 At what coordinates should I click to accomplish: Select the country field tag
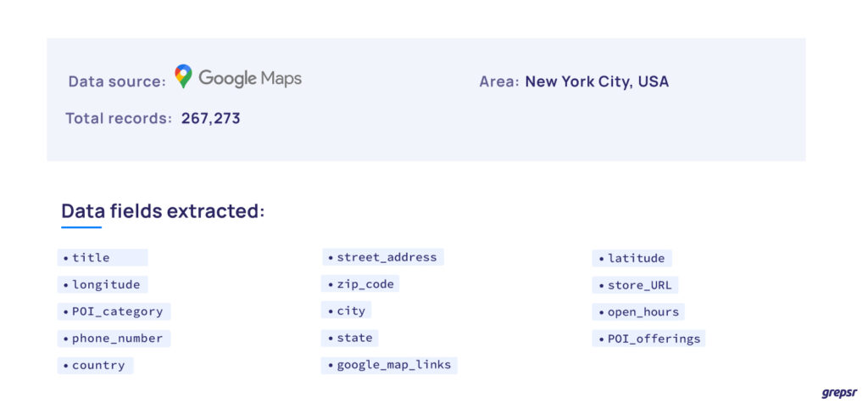click(95, 366)
